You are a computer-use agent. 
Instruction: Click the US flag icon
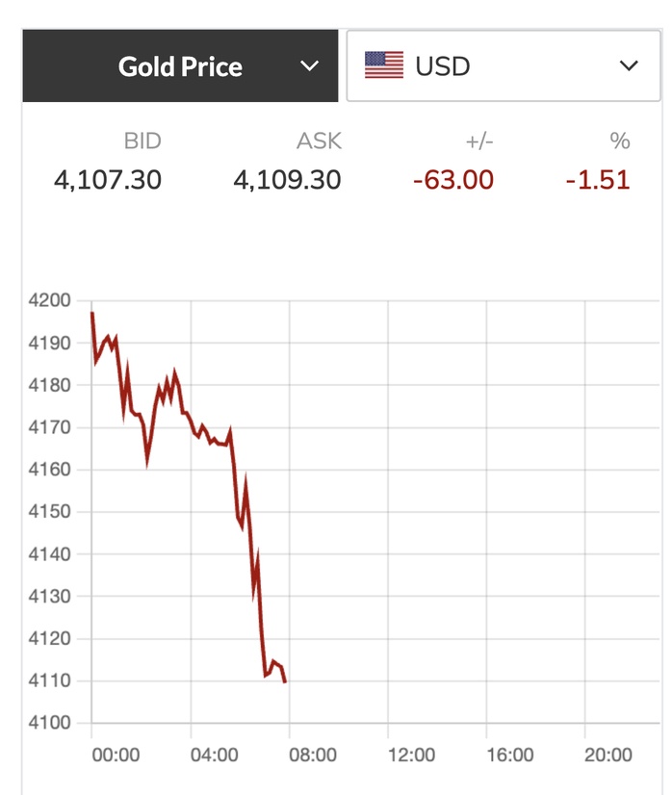(384, 66)
